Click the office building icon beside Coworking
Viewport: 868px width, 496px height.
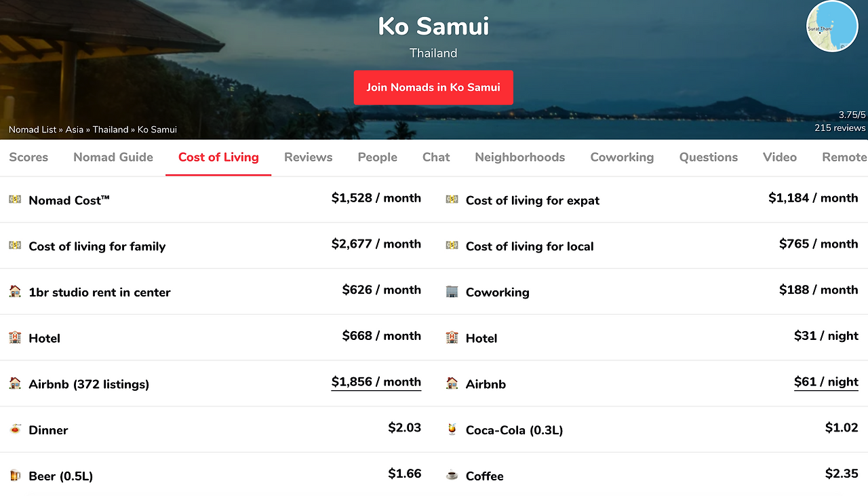[452, 292]
